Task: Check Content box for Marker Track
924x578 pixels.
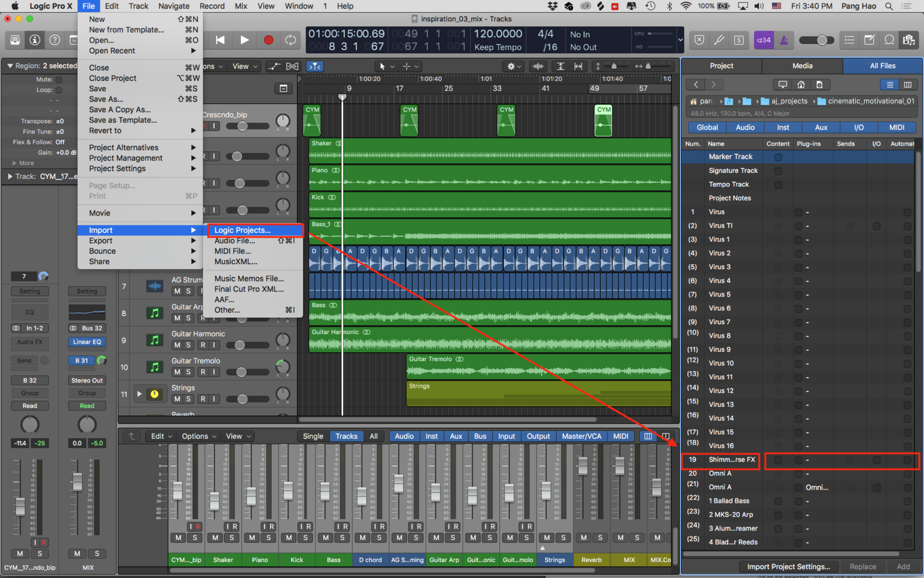Action: (778, 157)
